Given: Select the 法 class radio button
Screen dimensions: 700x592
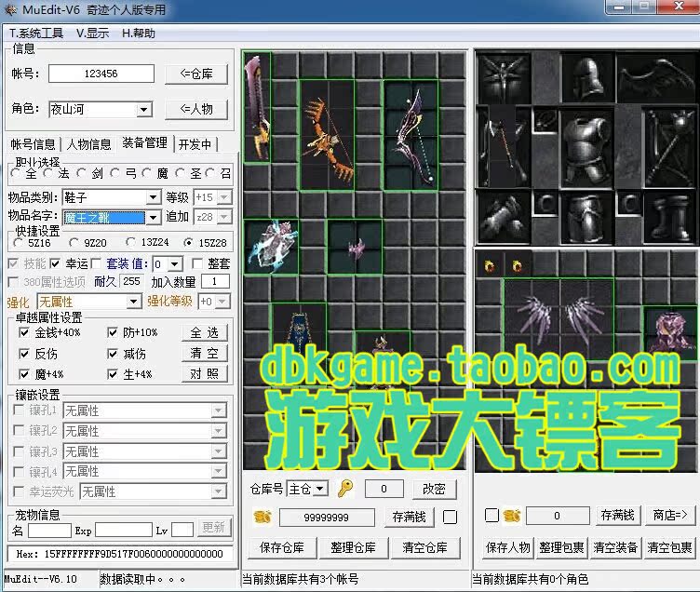Looking at the screenshot, I should (x=48, y=173).
